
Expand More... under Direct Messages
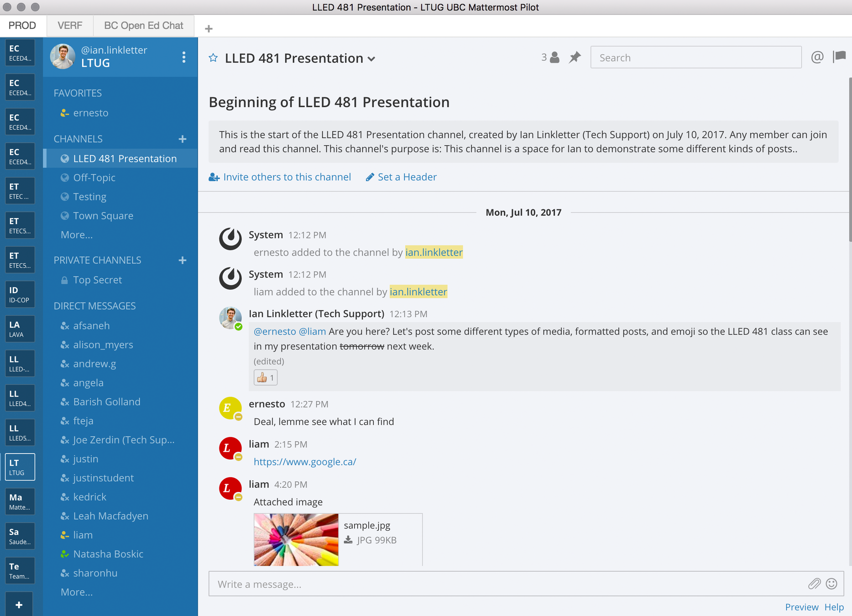(76, 592)
